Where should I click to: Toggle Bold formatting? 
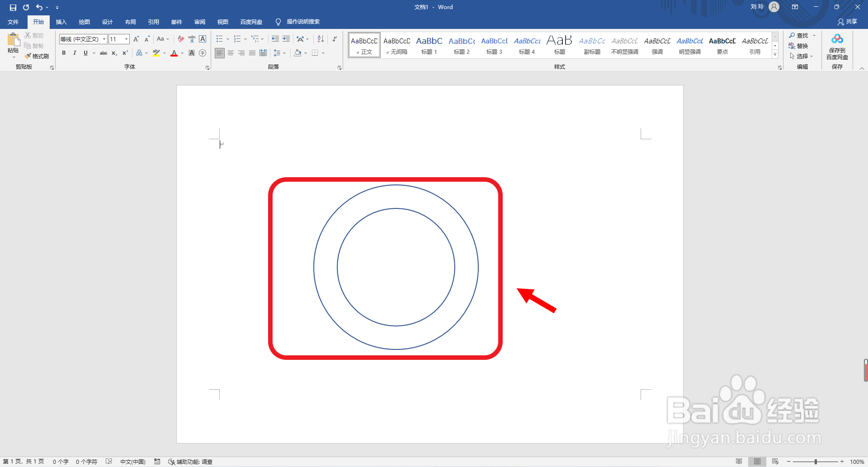[64, 53]
